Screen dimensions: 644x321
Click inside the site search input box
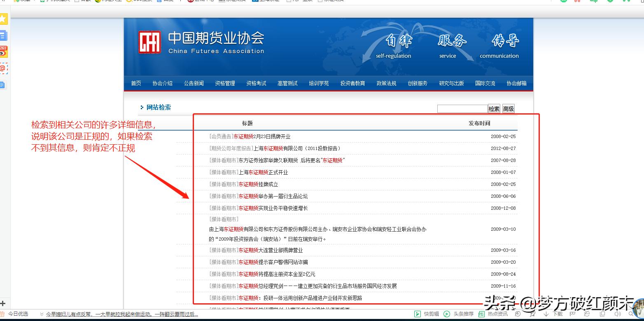[x=462, y=108]
